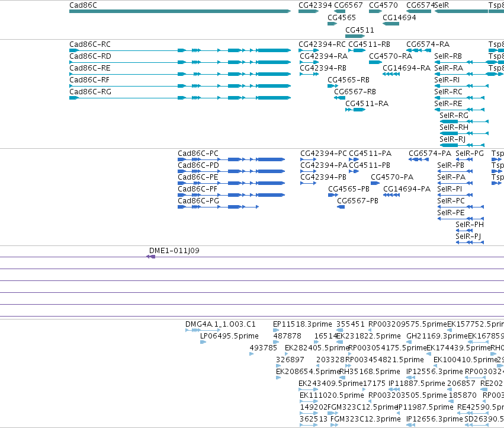Viewport: 504px width, 428px height.
Task: Select EST LP06495.5prime
Action: click(x=203, y=342)
